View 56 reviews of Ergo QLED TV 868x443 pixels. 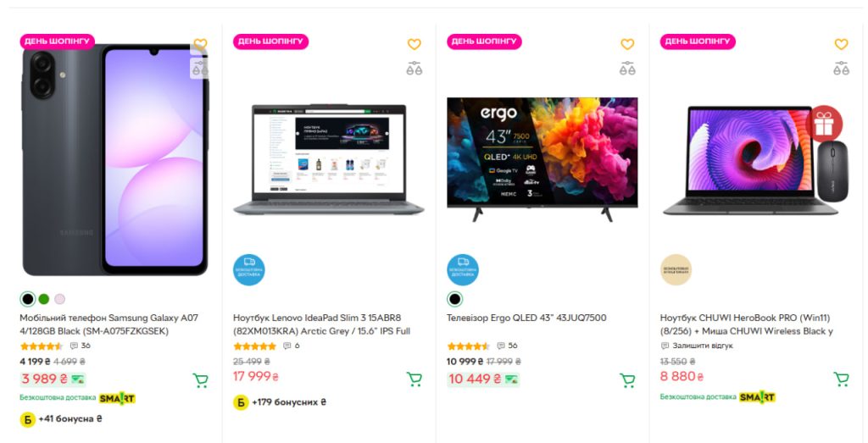pos(507,346)
